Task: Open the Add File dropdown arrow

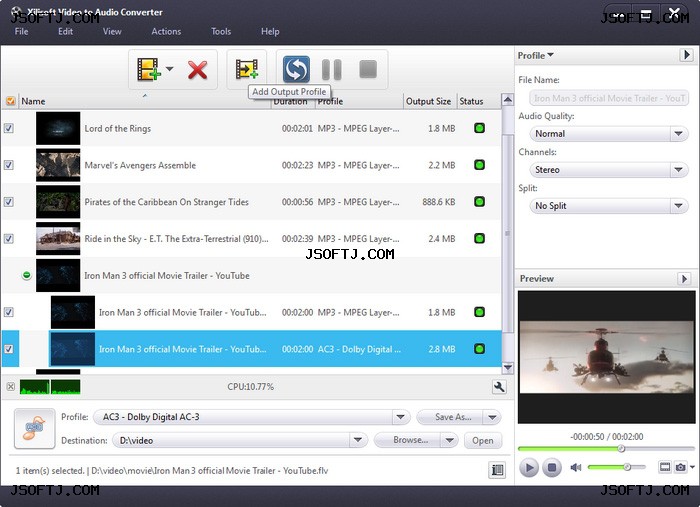Action: 170,69
